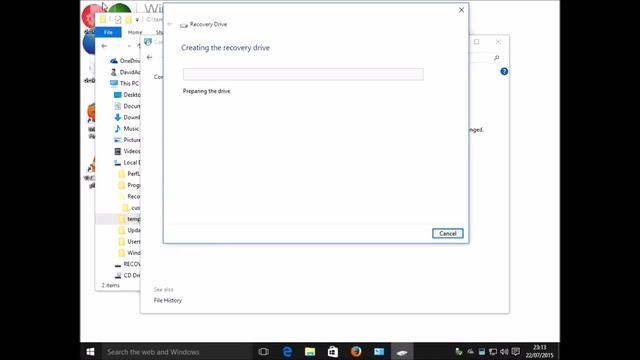Open Desktop folder in navigation pane

[x=127, y=95]
